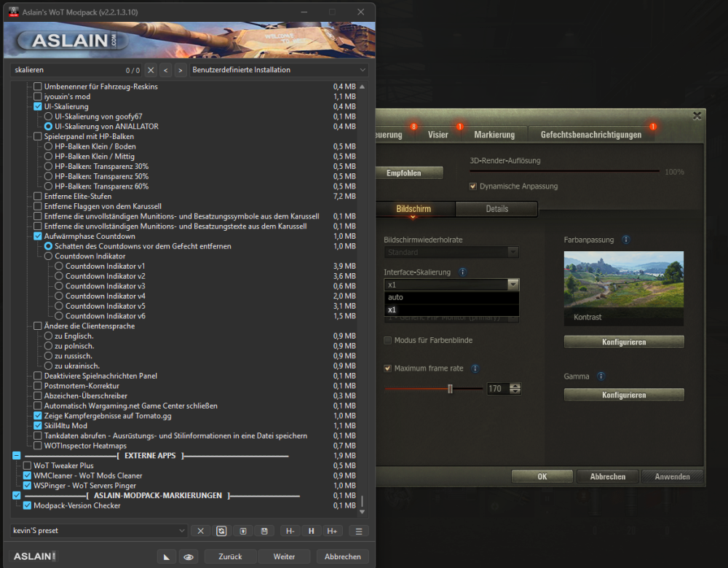
Task: Go to previous search result arrow
Action: (166, 70)
